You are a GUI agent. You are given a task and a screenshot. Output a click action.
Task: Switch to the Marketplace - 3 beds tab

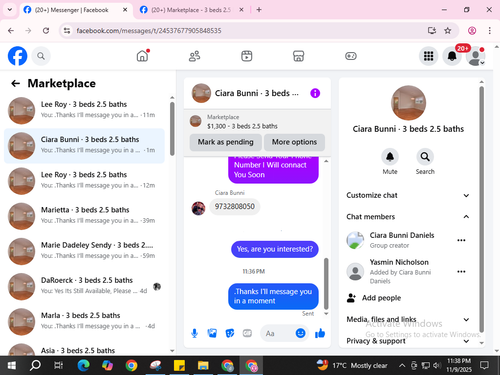[x=191, y=10]
